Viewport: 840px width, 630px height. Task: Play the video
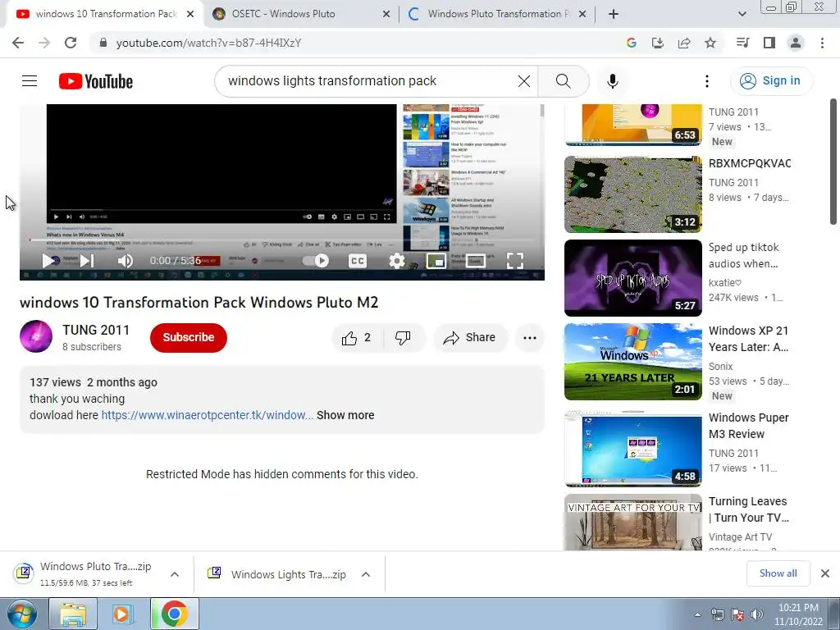(48, 261)
